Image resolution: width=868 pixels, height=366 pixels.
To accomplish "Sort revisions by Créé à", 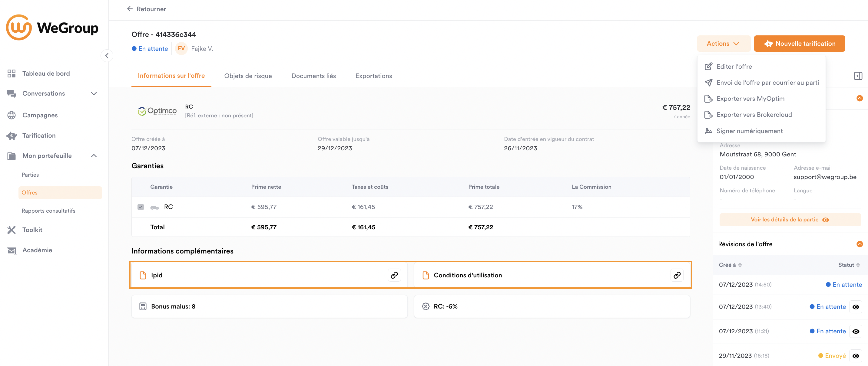I will point(730,265).
